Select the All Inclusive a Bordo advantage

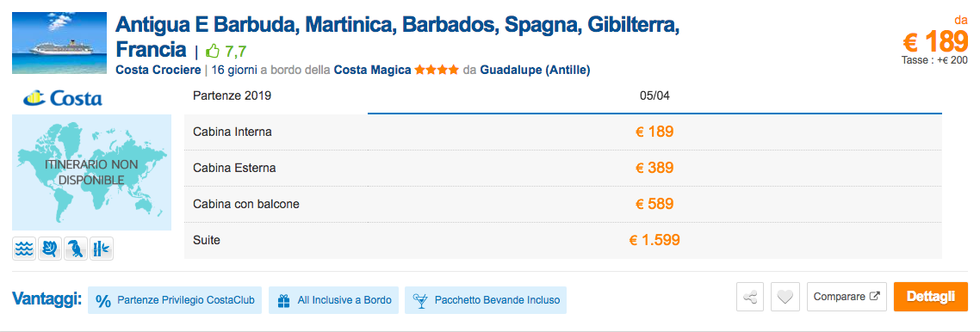click(x=334, y=300)
